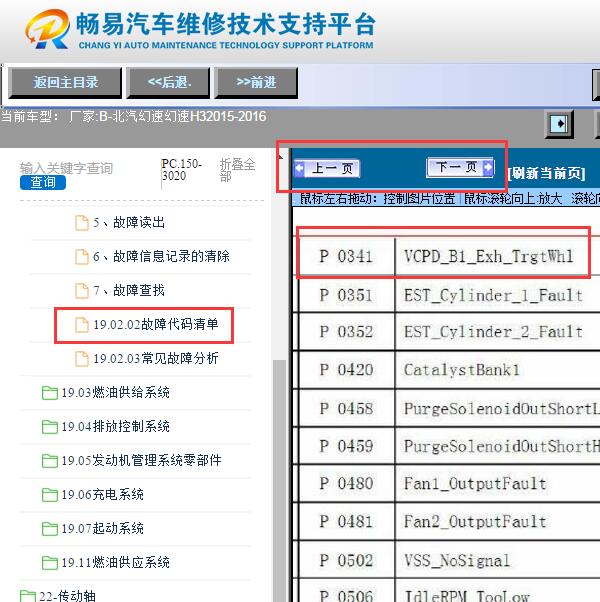
Task: Click fault code cell P 0481
Action: pos(346,521)
